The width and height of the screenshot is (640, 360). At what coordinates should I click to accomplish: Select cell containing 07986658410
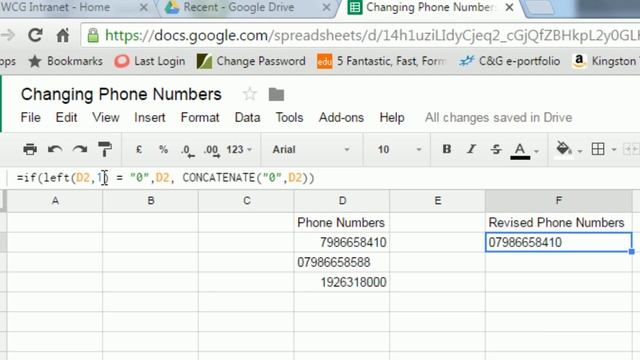point(558,242)
